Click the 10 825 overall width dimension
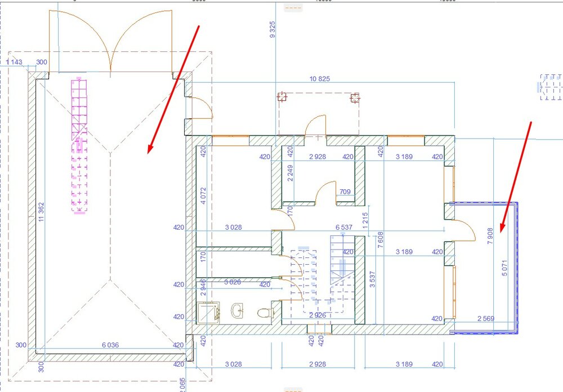 320,79
